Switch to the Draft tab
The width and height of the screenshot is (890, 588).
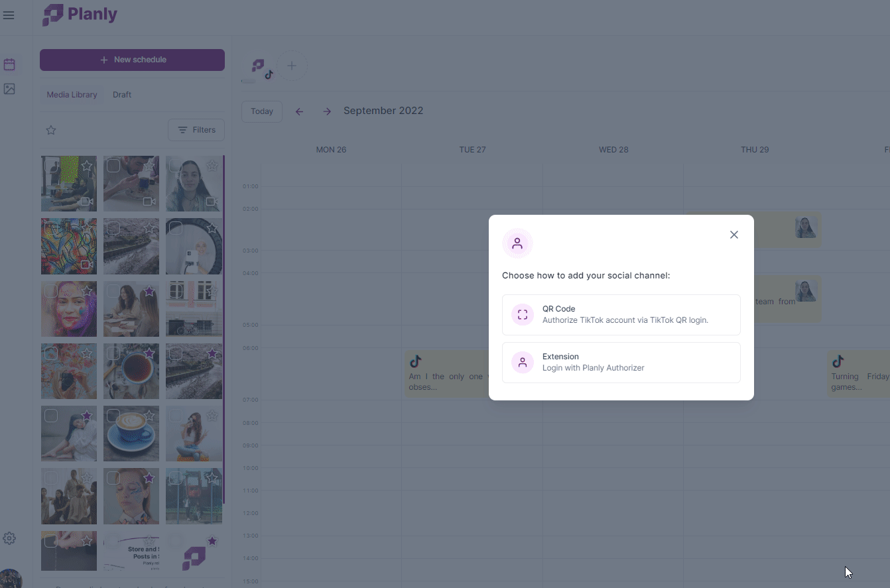point(122,95)
